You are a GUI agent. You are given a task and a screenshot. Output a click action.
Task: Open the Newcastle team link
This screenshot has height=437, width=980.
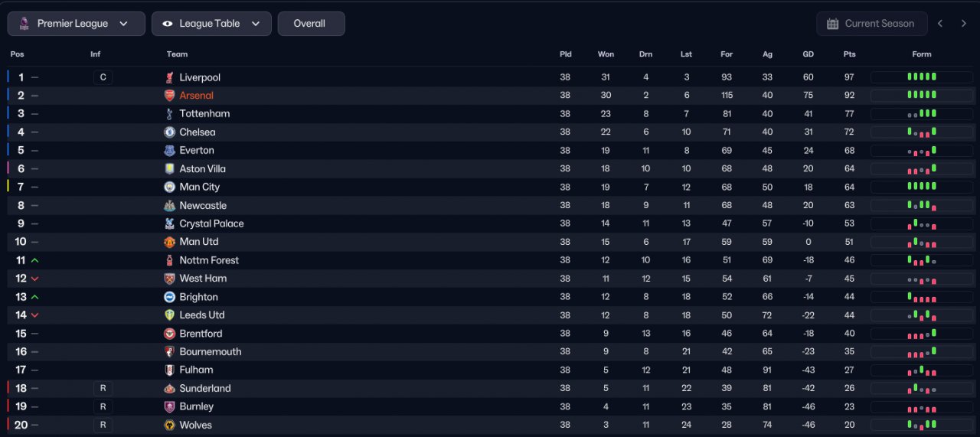click(203, 206)
